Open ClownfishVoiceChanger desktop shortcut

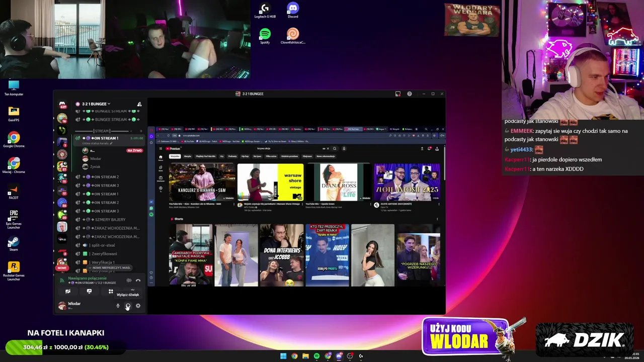pos(293,36)
